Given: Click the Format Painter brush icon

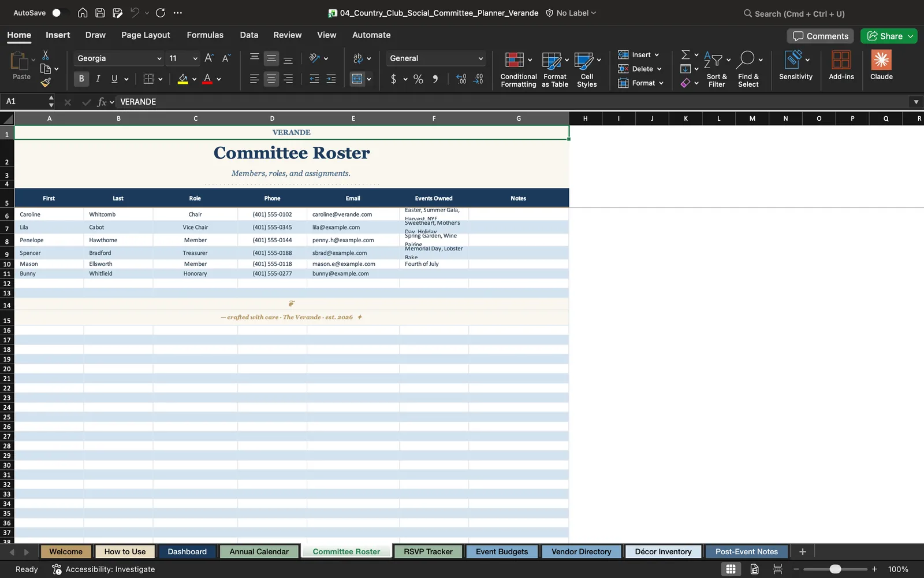Looking at the screenshot, I should 46,83.
